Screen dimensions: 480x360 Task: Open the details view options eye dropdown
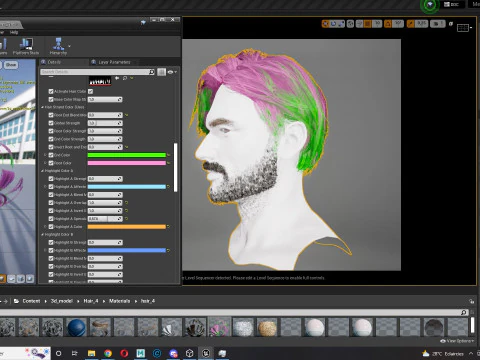tap(172, 72)
